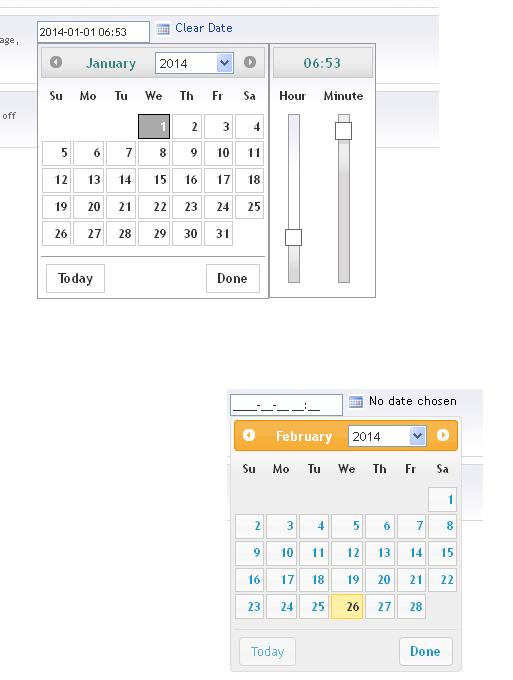Click Done button in February calendar
Image resolution: width=513 pixels, height=680 pixels.
425,651
